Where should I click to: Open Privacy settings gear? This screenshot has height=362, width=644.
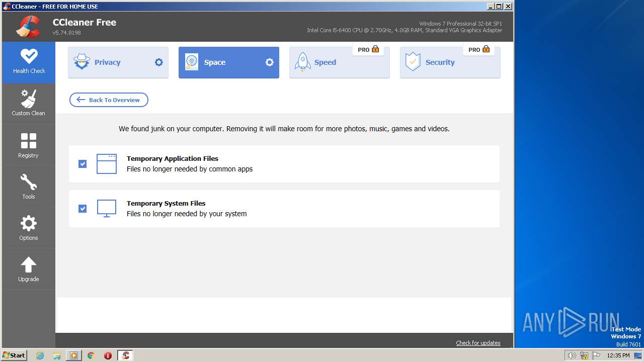tap(158, 62)
